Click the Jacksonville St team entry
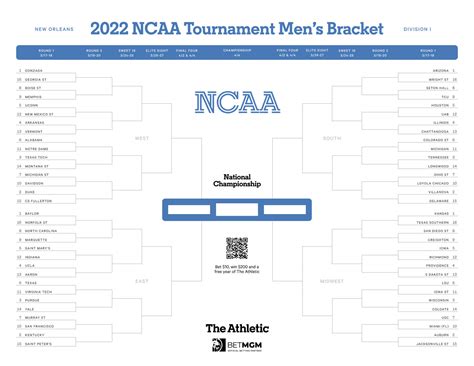 (432, 344)
